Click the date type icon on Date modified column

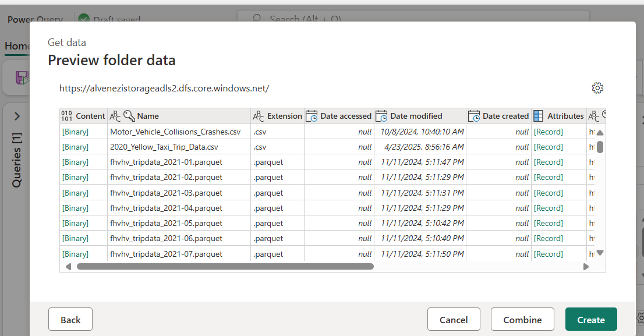382,115
